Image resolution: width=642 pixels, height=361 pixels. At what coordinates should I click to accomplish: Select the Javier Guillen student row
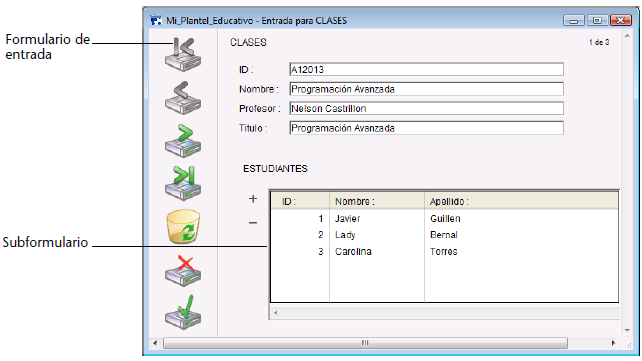444,219
